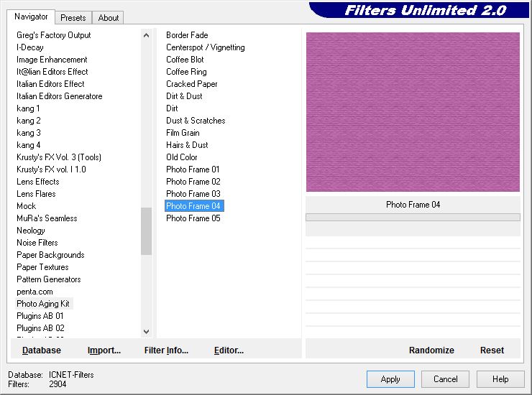Image resolution: width=532 pixels, height=395 pixels.
Task: Select Lens Effects category
Action: pyautogui.click(x=38, y=182)
